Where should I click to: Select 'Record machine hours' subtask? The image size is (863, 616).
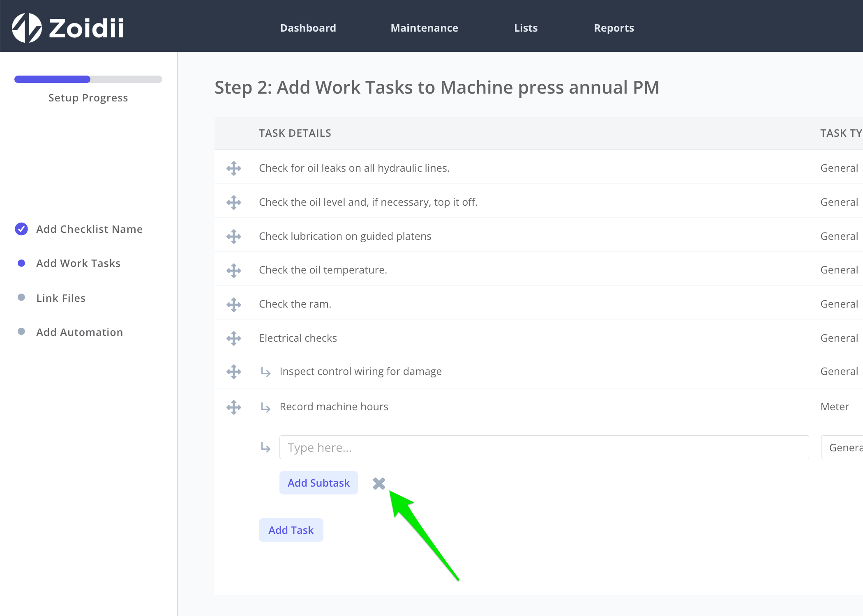[x=334, y=407]
